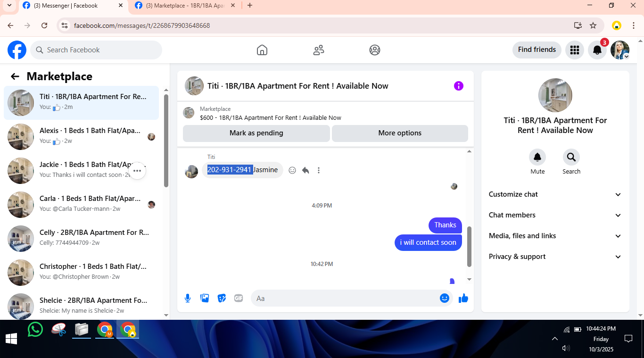Viewport: 644px width, 358px height.
Task: Record a voice clip with microphone icon
Action: click(x=188, y=298)
